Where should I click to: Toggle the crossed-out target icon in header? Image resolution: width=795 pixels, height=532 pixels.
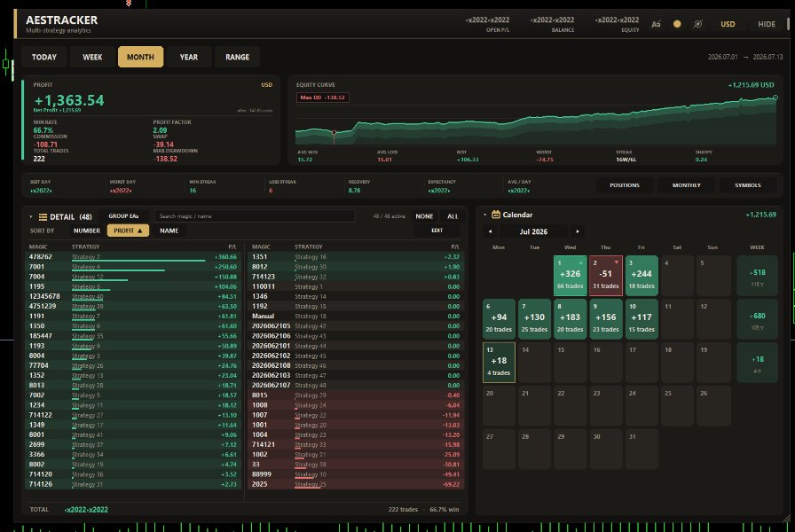tap(698, 24)
